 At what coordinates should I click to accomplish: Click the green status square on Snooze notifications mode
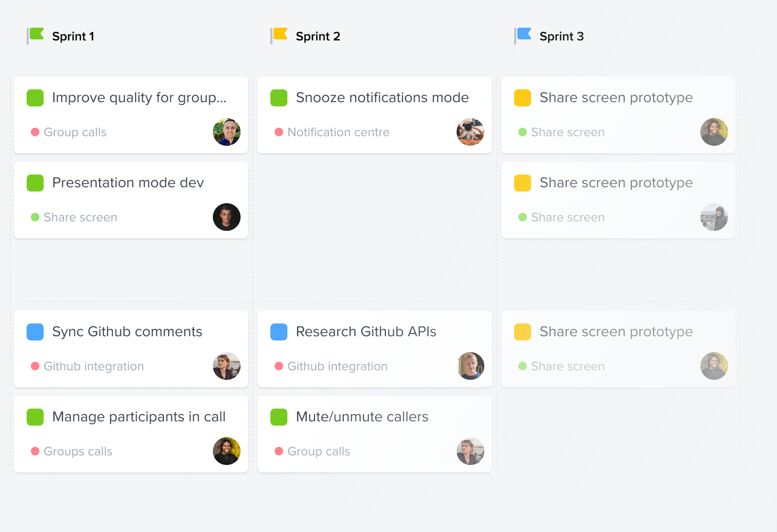tap(279, 97)
